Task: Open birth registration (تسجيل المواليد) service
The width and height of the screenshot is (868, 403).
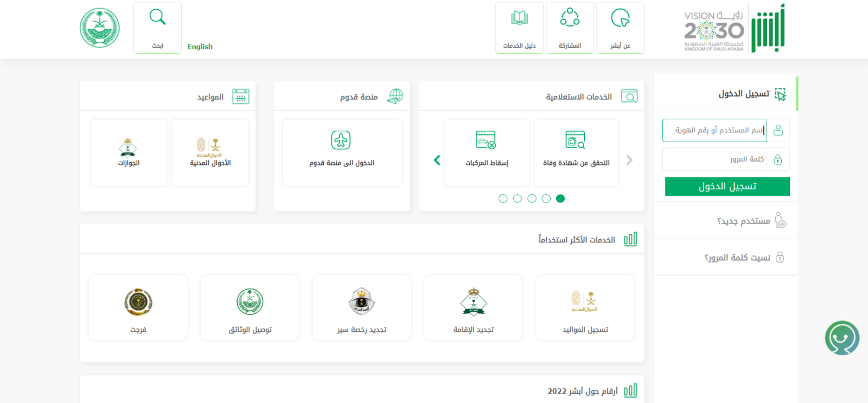Action: [x=585, y=308]
